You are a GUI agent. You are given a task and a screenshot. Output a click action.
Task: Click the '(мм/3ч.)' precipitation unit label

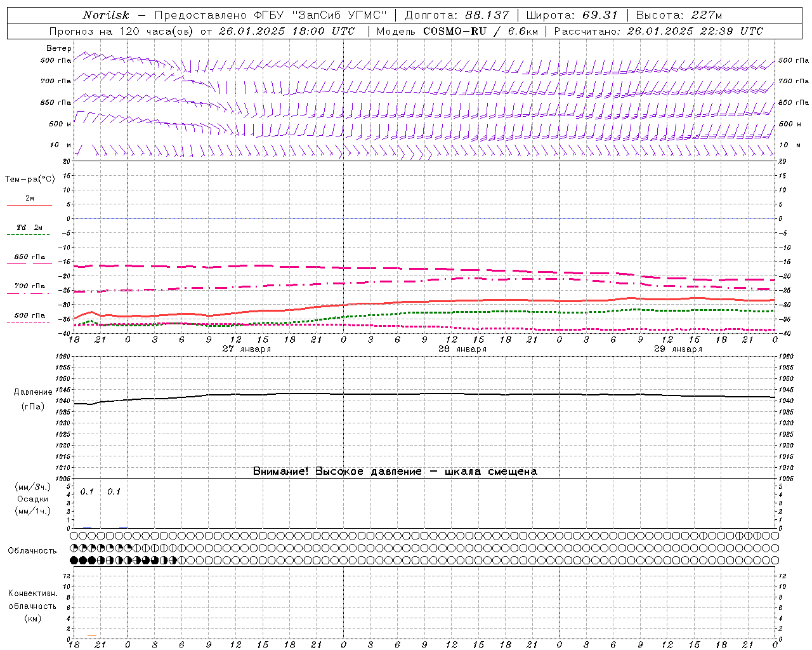(33, 487)
